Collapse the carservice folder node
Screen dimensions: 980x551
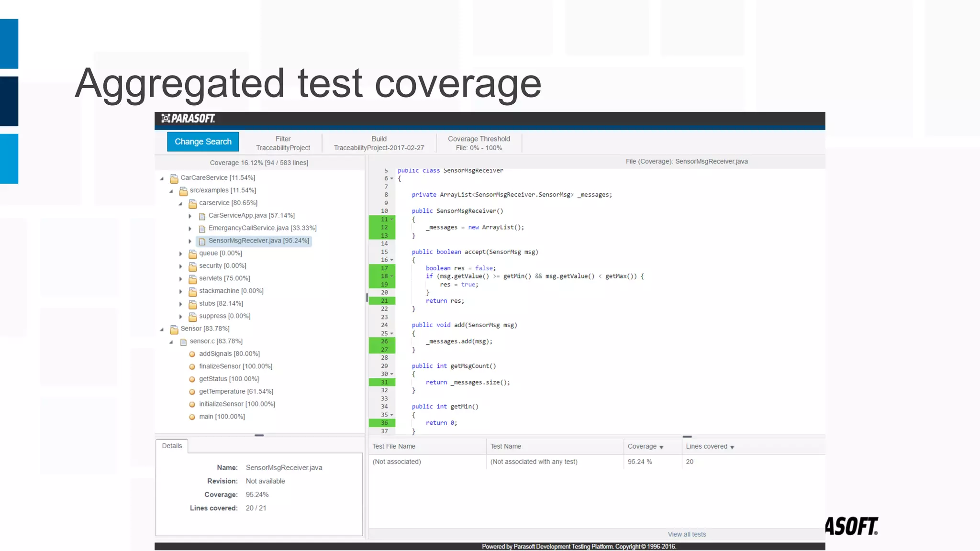(x=180, y=203)
